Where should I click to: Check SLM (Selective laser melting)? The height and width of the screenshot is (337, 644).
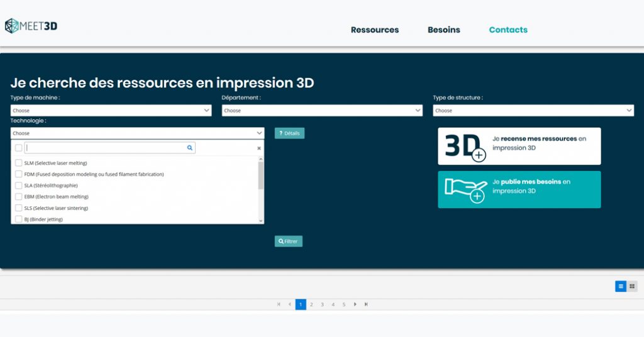click(x=18, y=163)
